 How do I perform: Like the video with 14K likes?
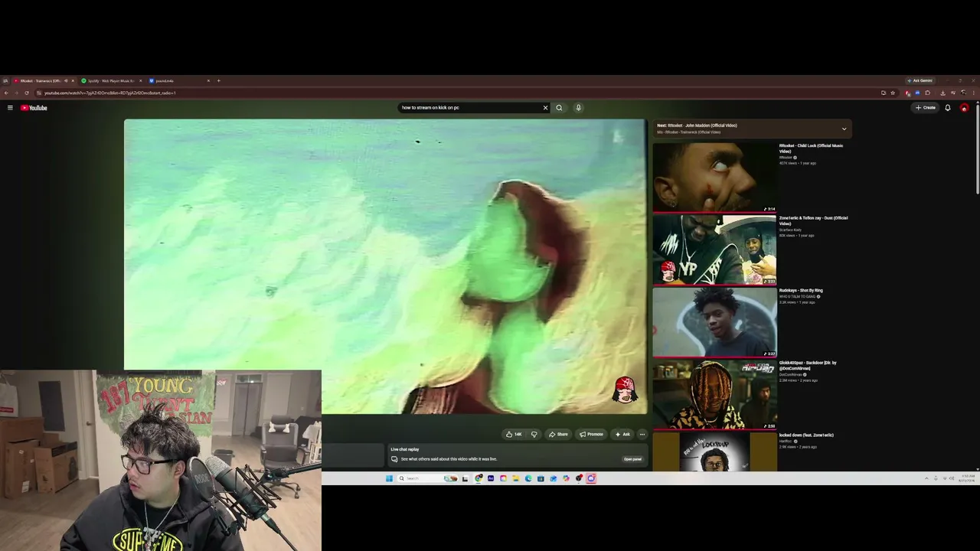coord(514,435)
